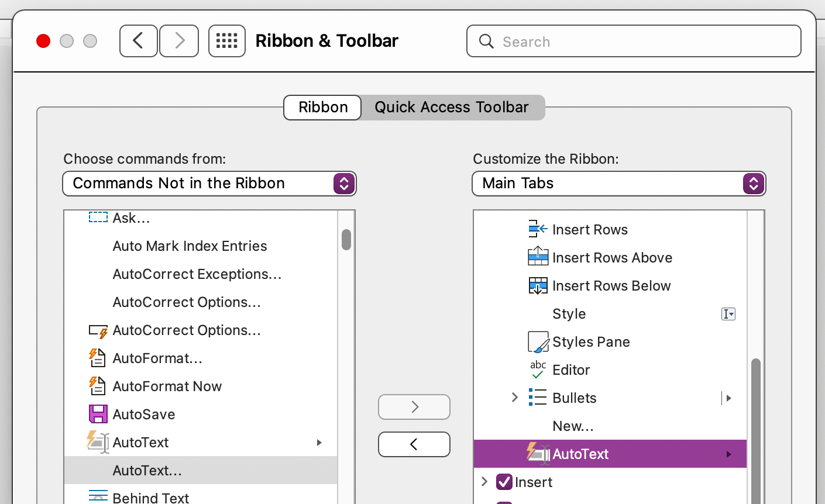825x504 pixels.
Task: Go forward with the right arrow button
Action: 179,41
